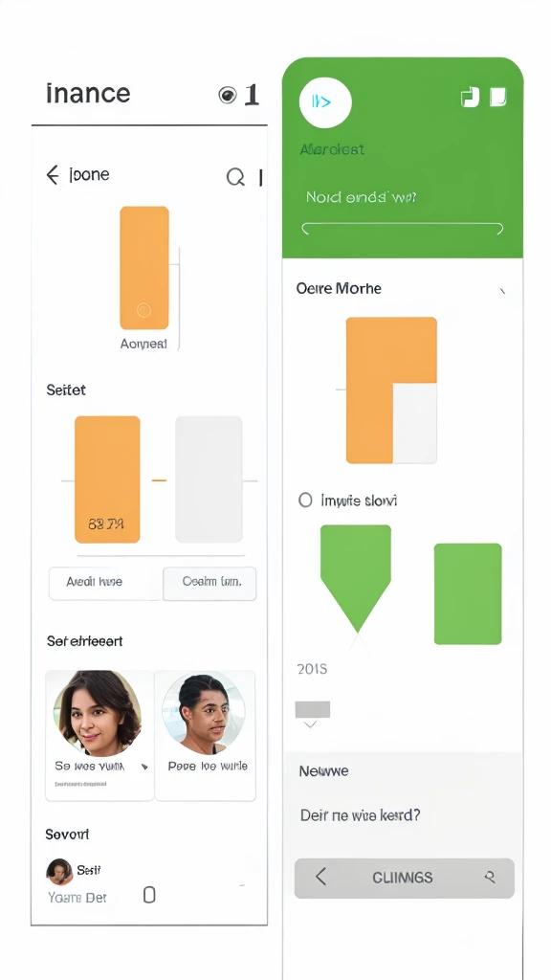Open the dropdown arrow below 2015
Screen dimensions: 551x980
click(x=311, y=724)
